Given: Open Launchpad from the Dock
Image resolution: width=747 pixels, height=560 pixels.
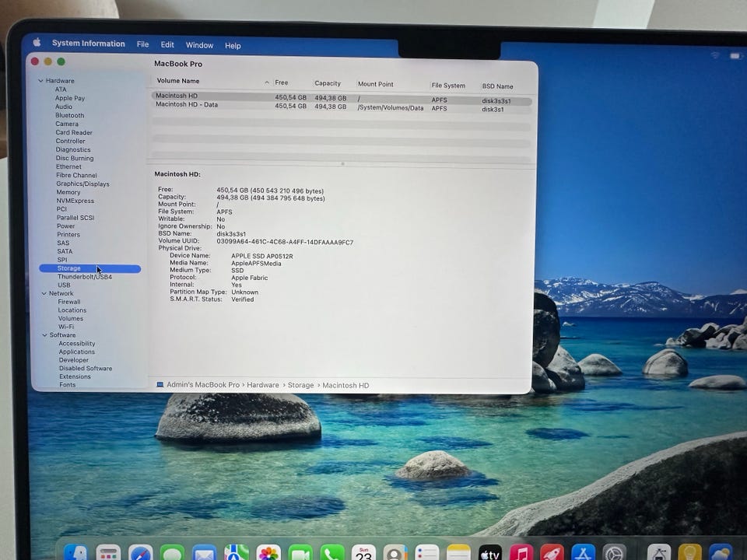Looking at the screenshot, I should click(108, 553).
